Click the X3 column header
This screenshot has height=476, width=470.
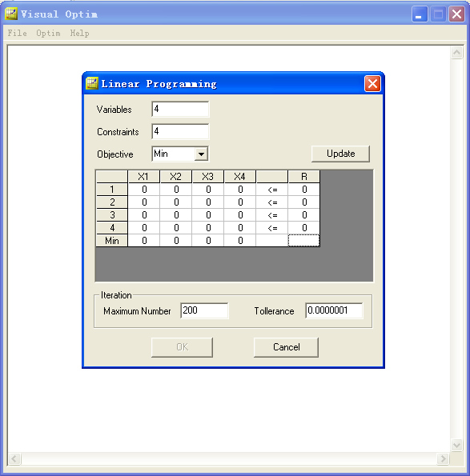click(x=208, y=177)
